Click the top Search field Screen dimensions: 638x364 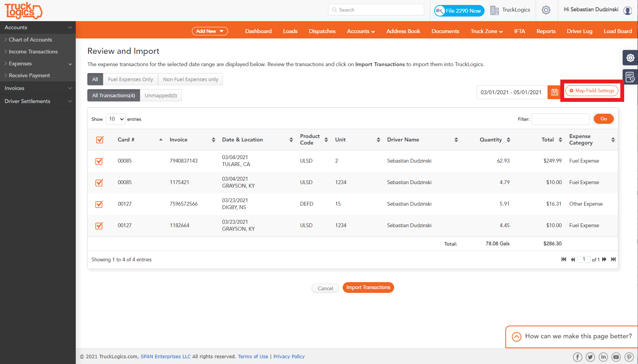[x=376, y=10]
